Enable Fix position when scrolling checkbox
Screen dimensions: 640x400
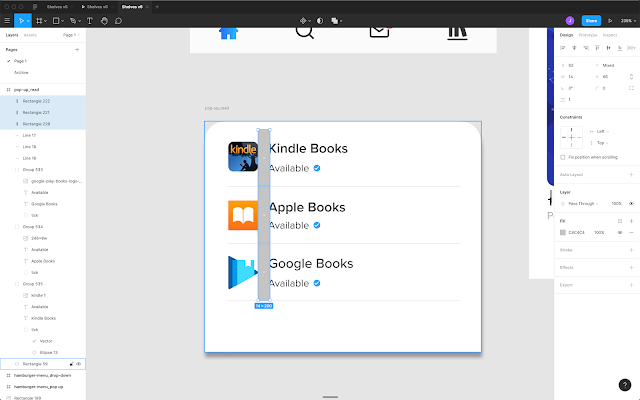pyautogui.click(x=563, y=157)
